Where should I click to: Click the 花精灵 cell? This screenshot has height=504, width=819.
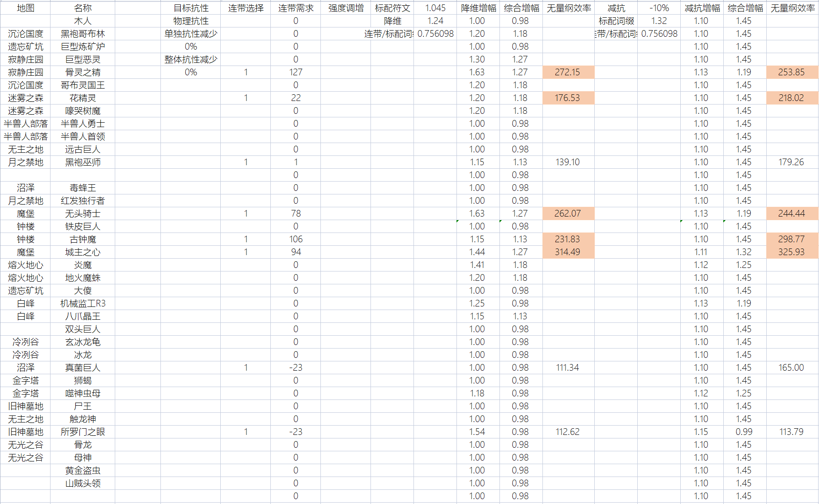tap(83, 98)
